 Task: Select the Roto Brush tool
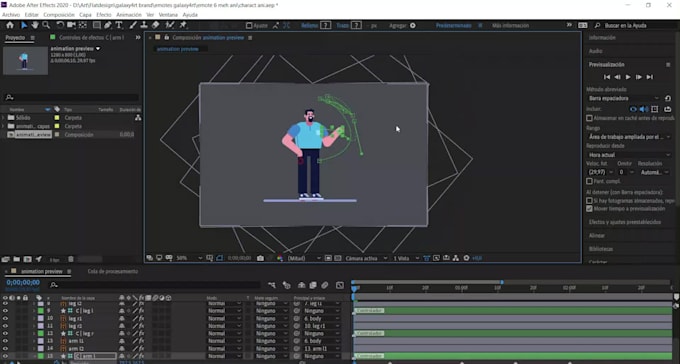click(170, 26)
